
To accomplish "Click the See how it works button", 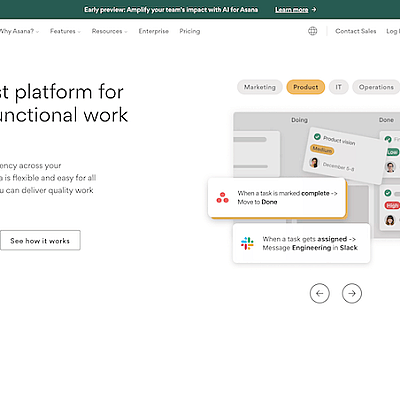I will pyautogui.click(x=40, y=240).
